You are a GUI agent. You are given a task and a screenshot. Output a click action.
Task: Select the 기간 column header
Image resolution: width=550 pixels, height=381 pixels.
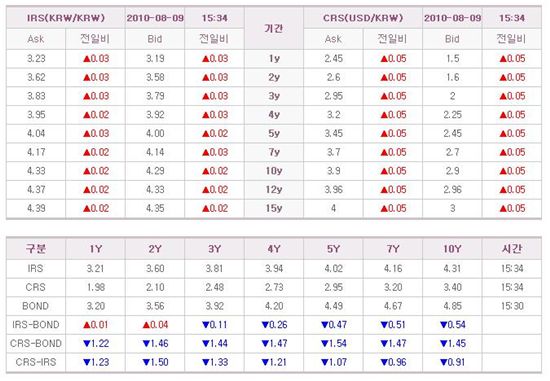click(x=274, y=28)
